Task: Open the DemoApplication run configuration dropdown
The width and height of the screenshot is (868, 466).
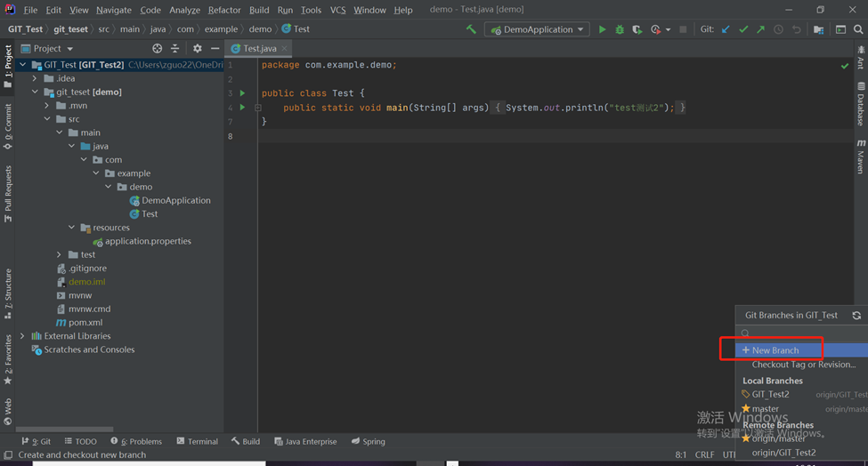Action: pyautogui.click(x=538, y=29)
